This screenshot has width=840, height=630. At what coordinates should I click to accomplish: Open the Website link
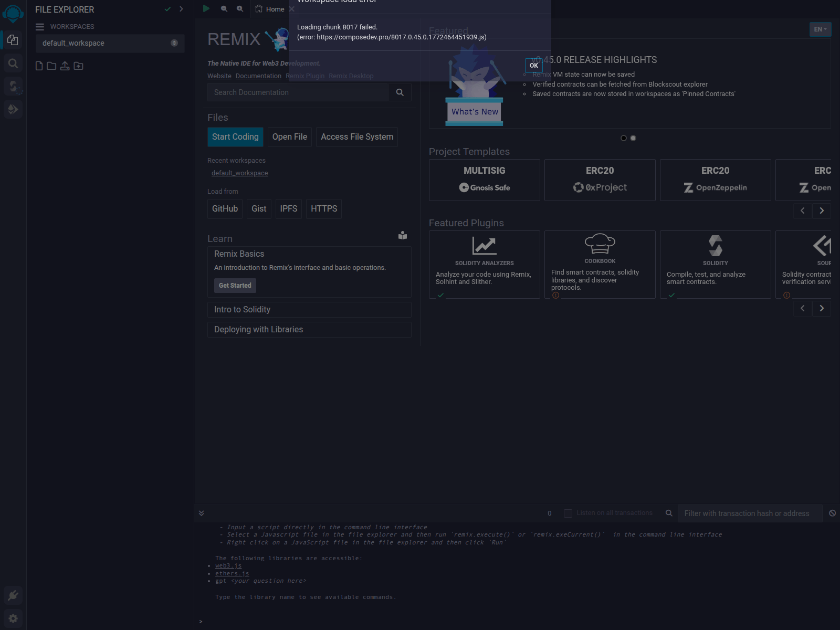click(x=219, y=76)
